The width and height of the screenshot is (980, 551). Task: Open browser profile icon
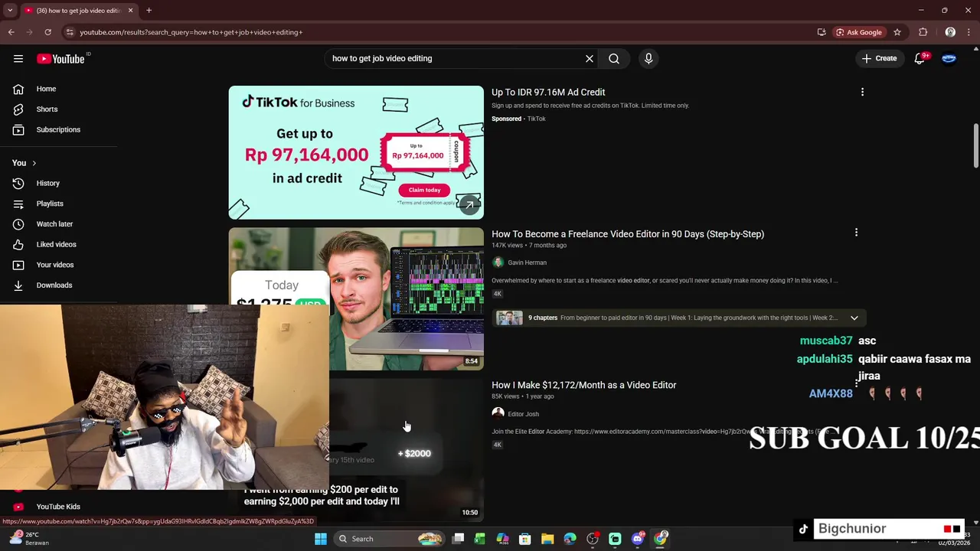950,32
